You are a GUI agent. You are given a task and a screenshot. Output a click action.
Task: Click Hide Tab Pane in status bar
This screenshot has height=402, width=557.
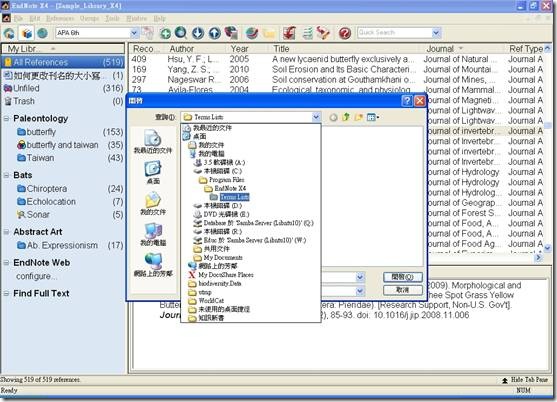click(x=525, y=380)
